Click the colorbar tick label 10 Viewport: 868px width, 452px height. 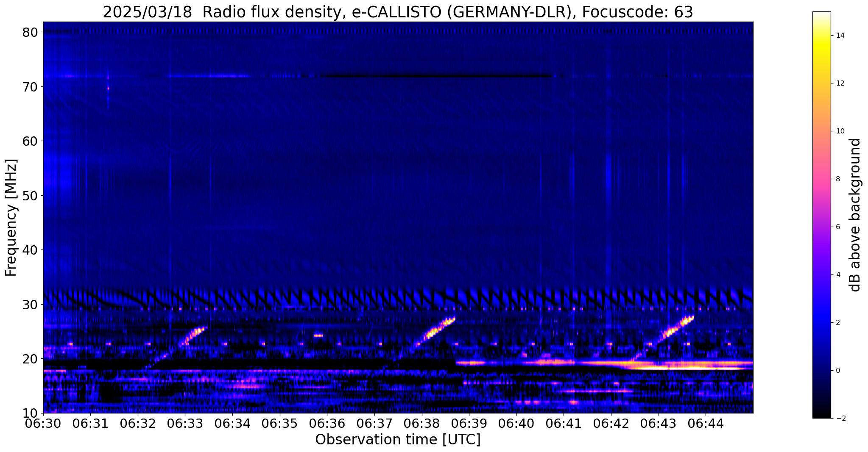coord(840,131)
